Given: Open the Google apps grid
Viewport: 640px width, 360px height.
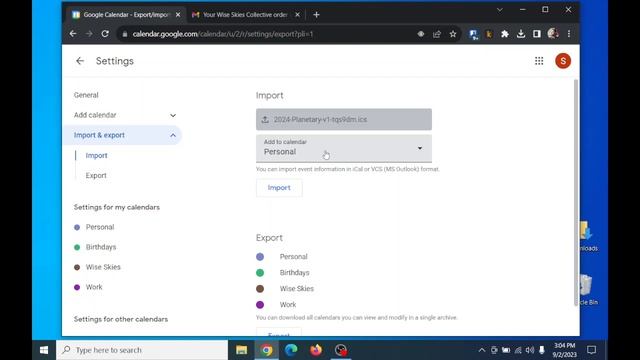Looking at the screenshot, I should coord(539,61).
